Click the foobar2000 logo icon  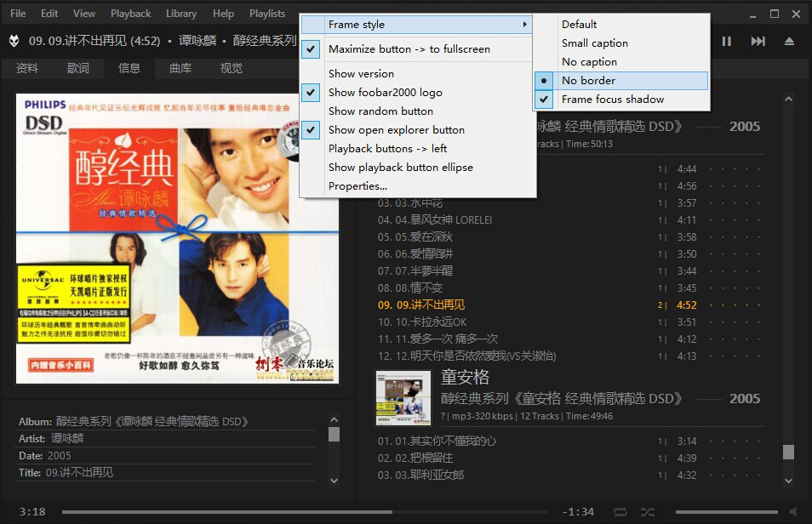click(x=14, y=40)
